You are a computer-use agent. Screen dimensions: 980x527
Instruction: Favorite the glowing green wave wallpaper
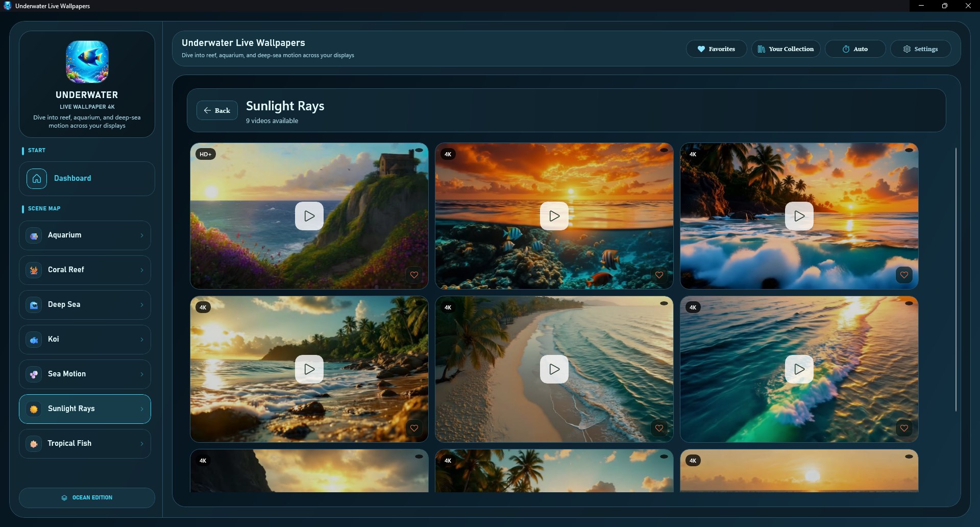click(904, 428)
